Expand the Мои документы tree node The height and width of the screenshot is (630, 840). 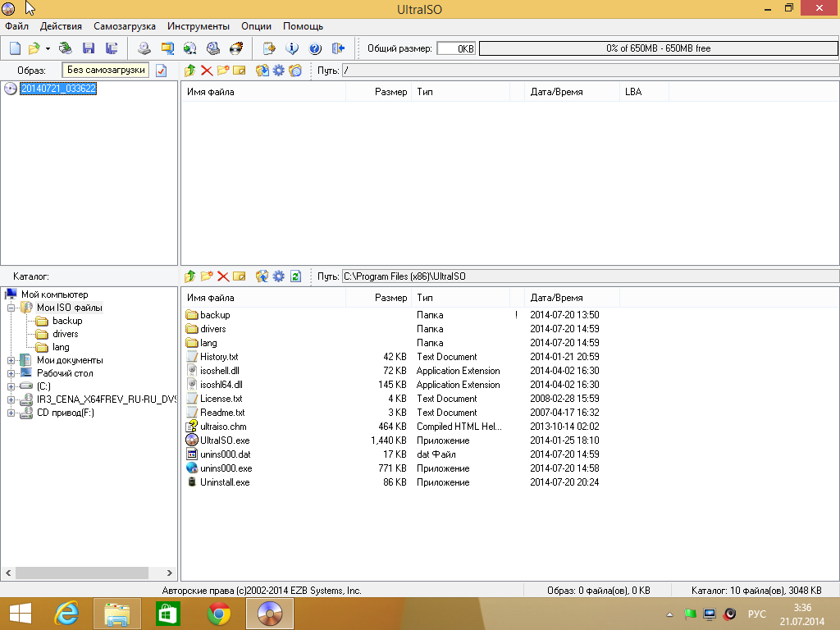11,361
